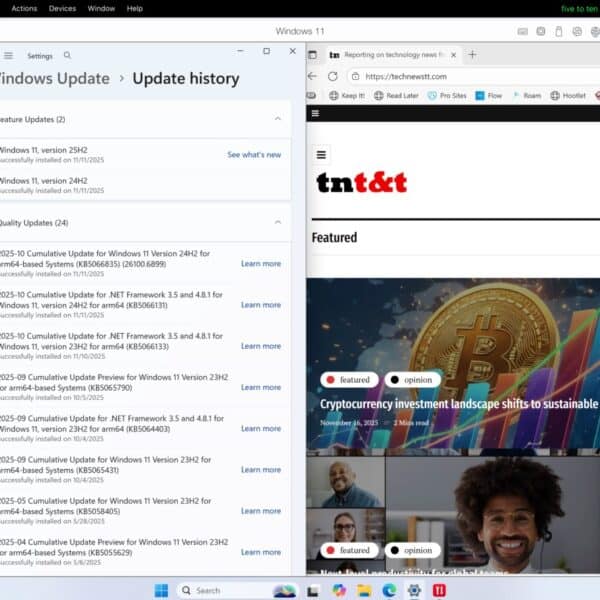Click the taskbar Search box
The height and width of the screenshot is (600, 600).
(x=238, y=590)
